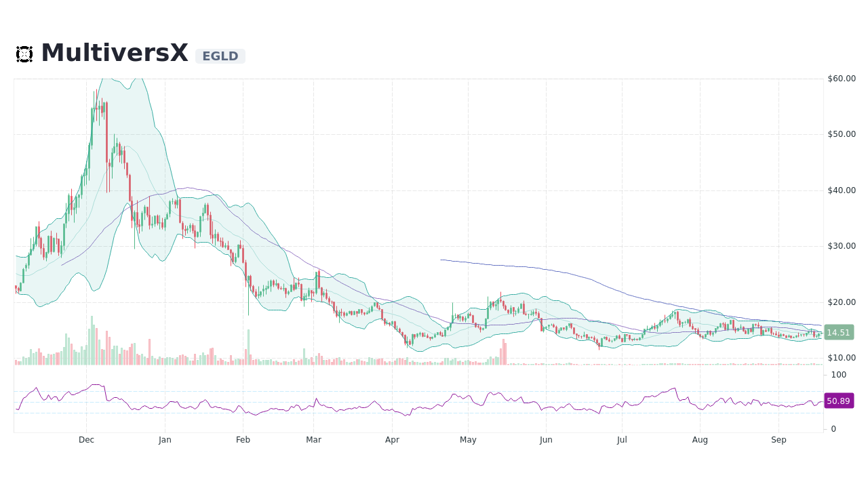Select the Jun label on the time axis

tap(546, 439)
